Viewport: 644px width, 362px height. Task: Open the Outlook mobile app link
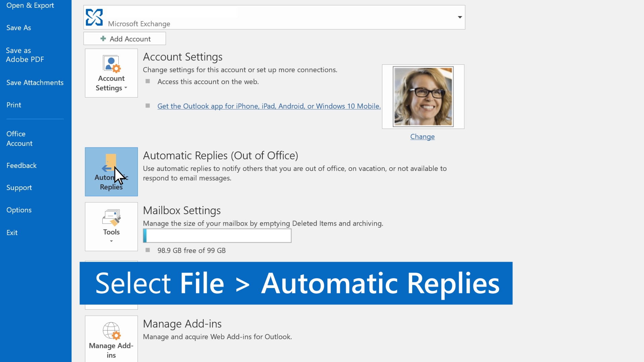[x=269, y=106]
